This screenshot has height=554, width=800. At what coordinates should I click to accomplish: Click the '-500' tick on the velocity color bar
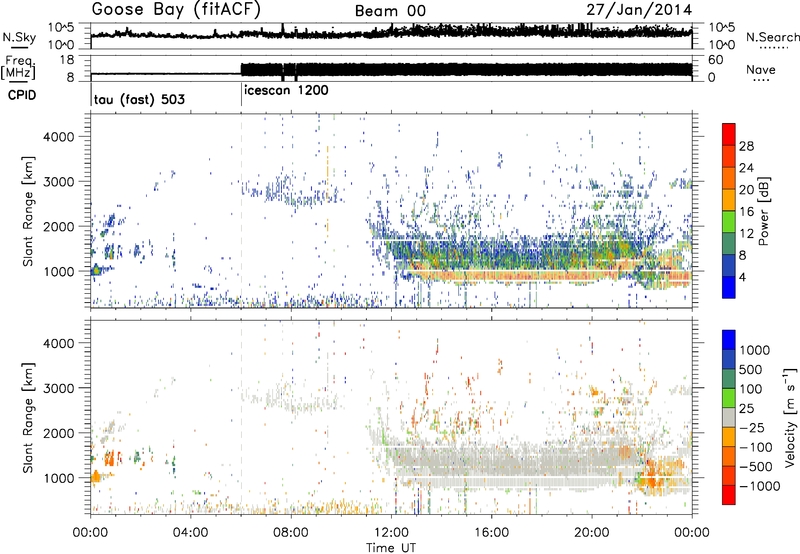(x=756, y=467)
